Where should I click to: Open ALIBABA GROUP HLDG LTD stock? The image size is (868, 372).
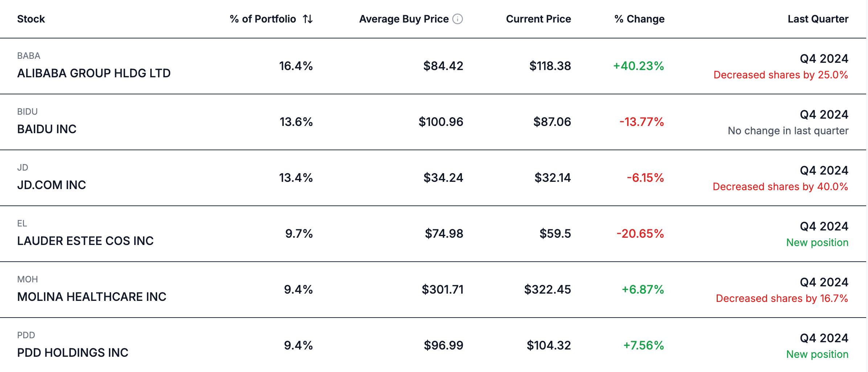point(94,73)
